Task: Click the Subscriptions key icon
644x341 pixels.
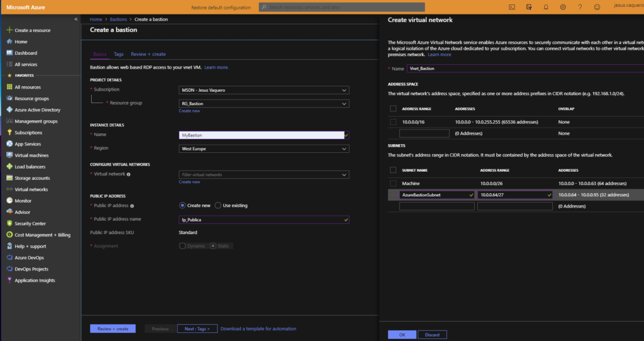Action: [x=9, y=132]
